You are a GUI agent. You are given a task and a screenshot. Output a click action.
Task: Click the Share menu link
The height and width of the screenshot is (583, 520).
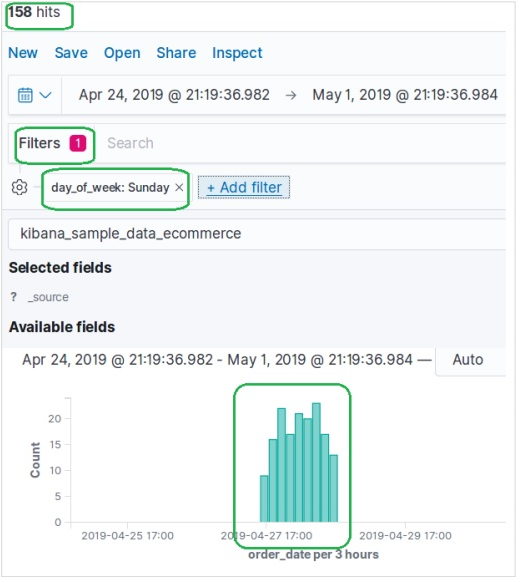(x=177, y=53)
